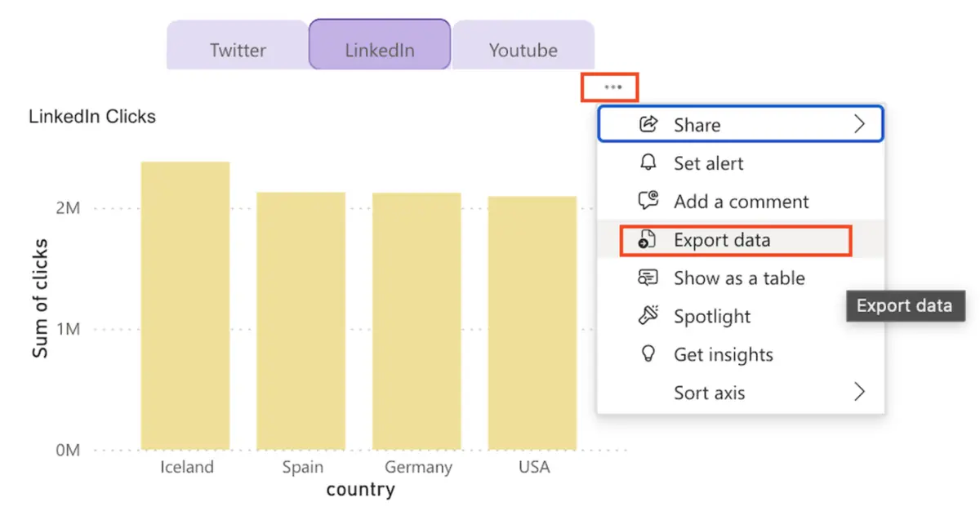Open the Sort axis menu entry
Screen dimensions: 980x520
(x=742, y=392)
